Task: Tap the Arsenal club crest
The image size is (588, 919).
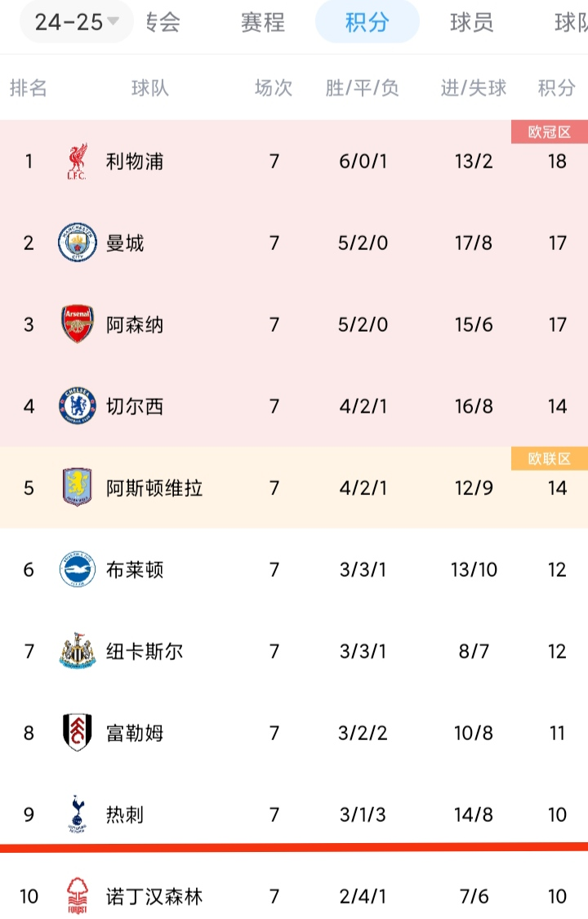Action: [x=78, y=324]
